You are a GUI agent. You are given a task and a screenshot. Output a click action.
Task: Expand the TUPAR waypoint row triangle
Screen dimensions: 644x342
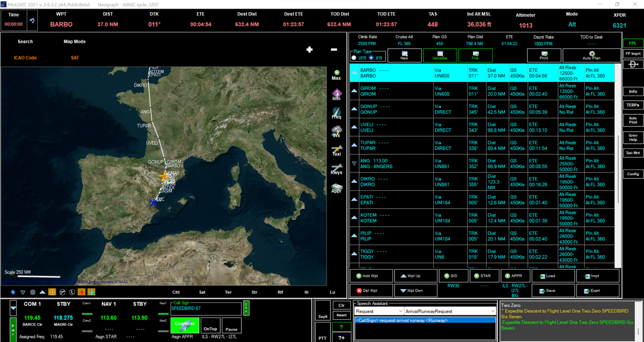point(354,145)
